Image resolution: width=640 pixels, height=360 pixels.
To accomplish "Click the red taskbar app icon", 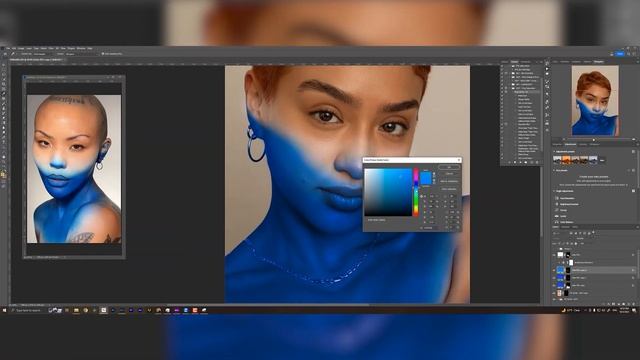I will (195, 311).
